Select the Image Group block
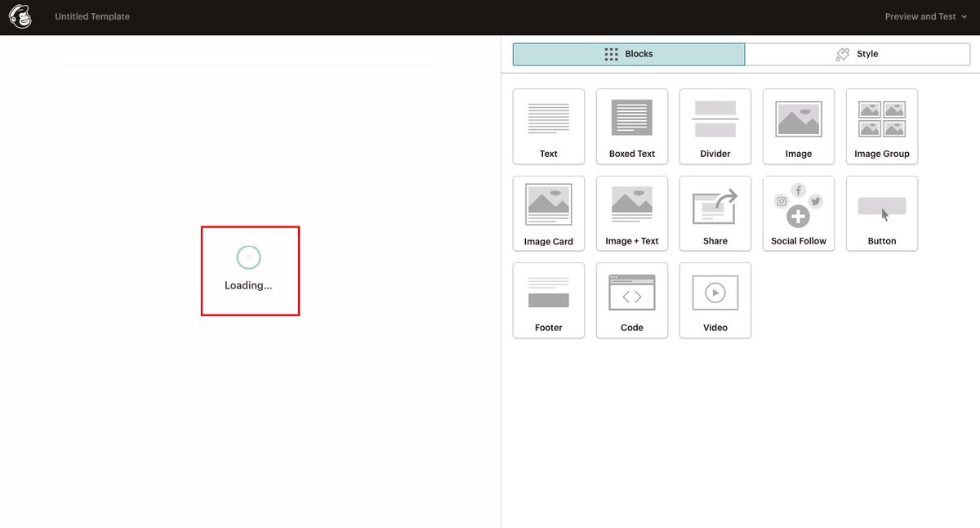 [882, 126]
